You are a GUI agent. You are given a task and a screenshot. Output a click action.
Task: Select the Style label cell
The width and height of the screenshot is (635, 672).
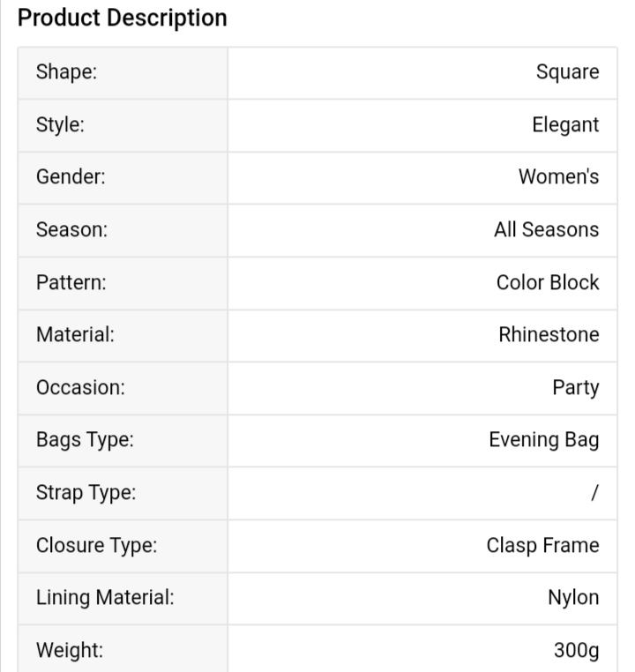pos(123,125)
